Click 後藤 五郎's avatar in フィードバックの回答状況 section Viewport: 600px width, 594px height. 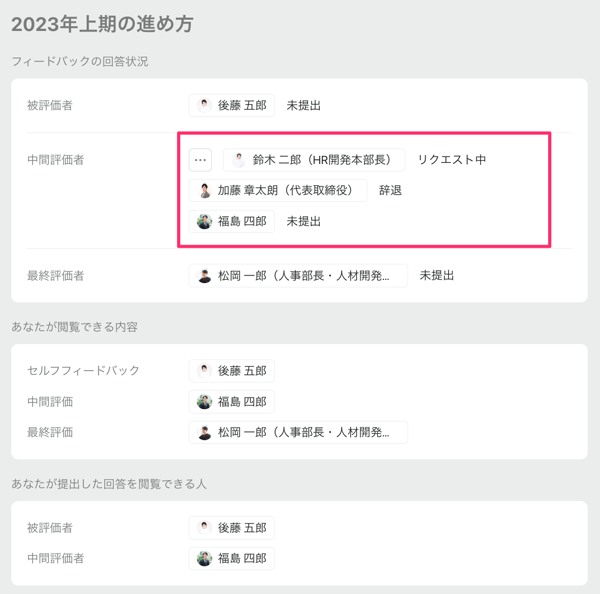point(204,105)
